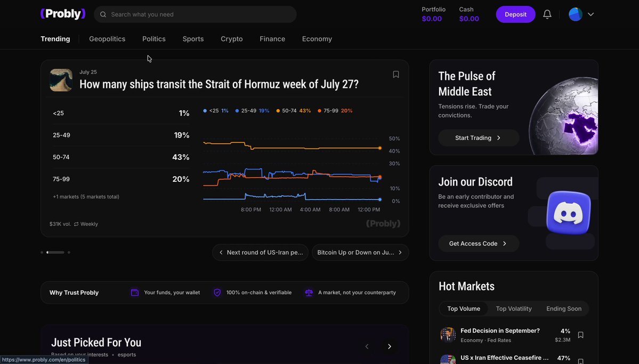Click the scales icon beside A market
This screenshot has width=639, height=364.
[309, 292]
